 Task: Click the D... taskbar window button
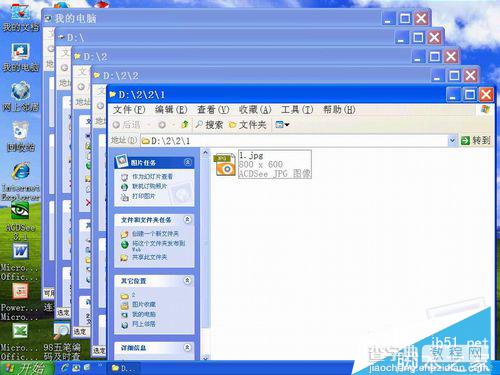coord(124,369)
